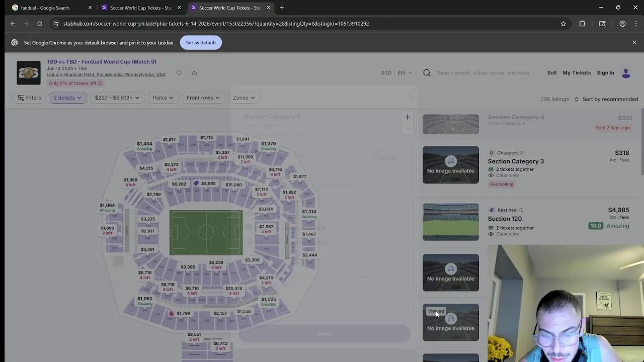Reload the StubHub page
The width and height of the screenshot is (644, 362).
pos(40,24)
